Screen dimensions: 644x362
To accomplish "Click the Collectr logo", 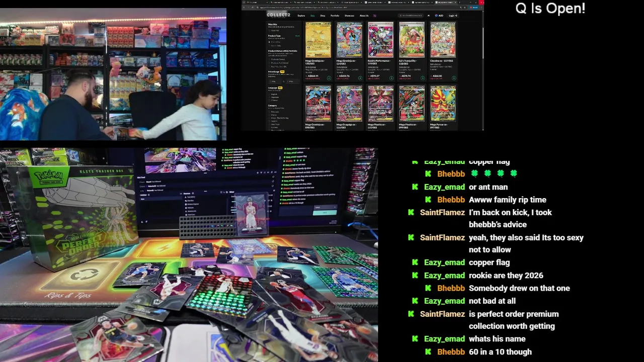I will point(278,15).
